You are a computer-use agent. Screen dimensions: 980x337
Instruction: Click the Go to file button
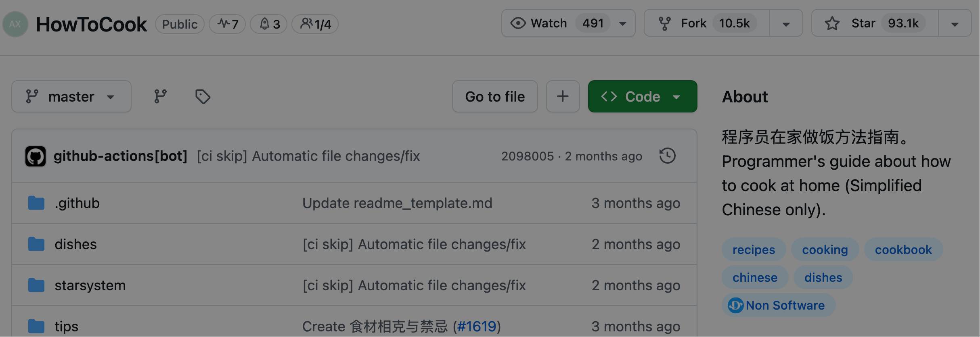(495, 97)
